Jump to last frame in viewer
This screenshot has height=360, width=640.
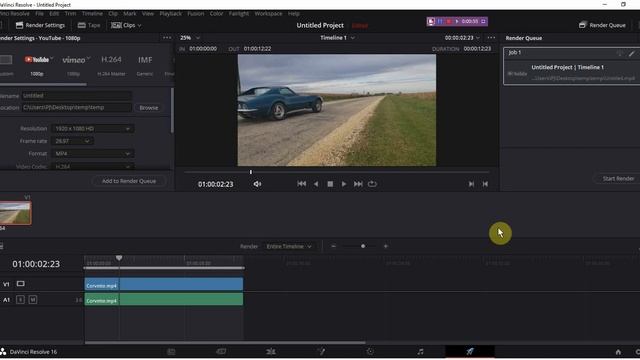(x=358, y=184)
